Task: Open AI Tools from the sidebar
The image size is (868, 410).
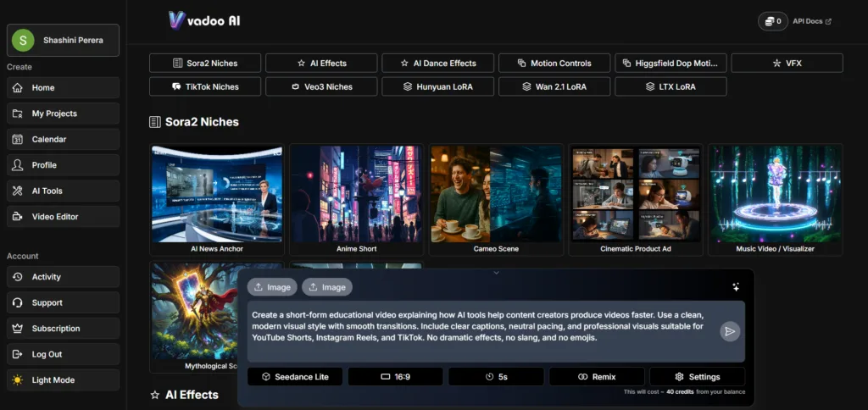Action: click(63, 191)
